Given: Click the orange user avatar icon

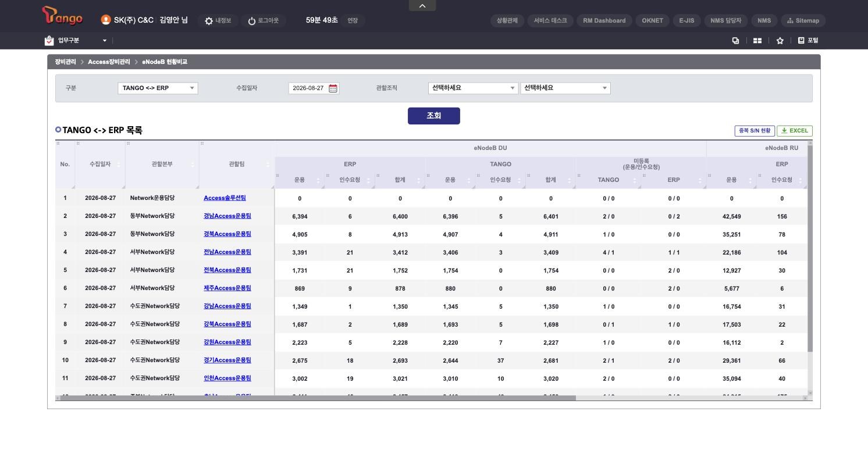Looking at the screenshot, I should [105, 20].
